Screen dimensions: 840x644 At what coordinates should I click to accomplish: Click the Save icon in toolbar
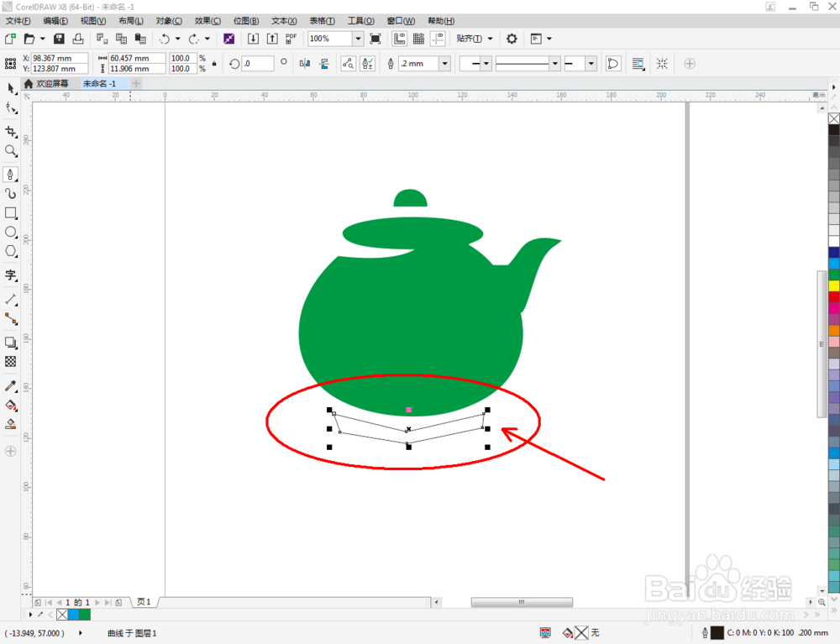pos(59,39)
